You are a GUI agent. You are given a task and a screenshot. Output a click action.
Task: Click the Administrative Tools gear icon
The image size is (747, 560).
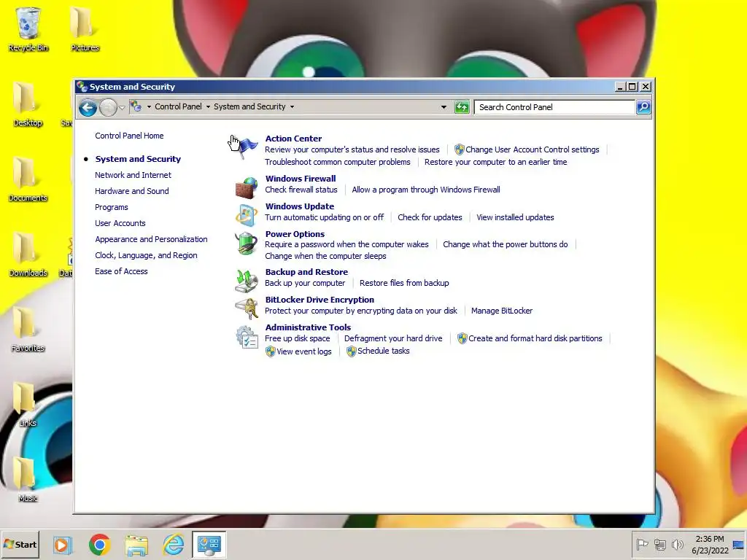coord(247,337)
